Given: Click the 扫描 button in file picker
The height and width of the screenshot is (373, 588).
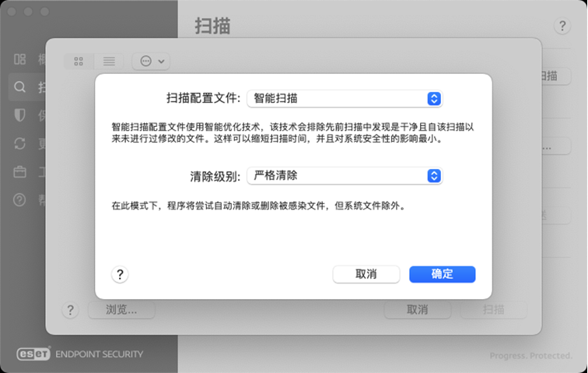Looking at the screenshot, I should pos(493,310).
